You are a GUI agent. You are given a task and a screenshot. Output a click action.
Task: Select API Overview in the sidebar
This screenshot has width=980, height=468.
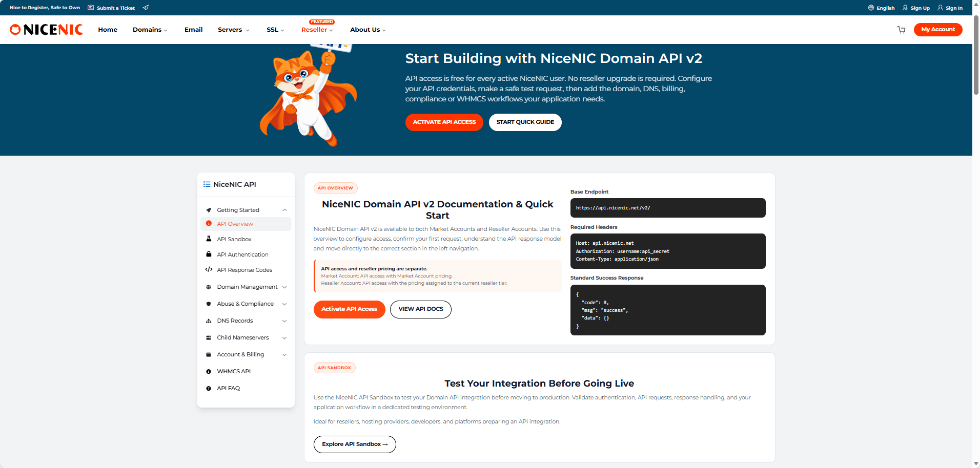coord(246,224)
